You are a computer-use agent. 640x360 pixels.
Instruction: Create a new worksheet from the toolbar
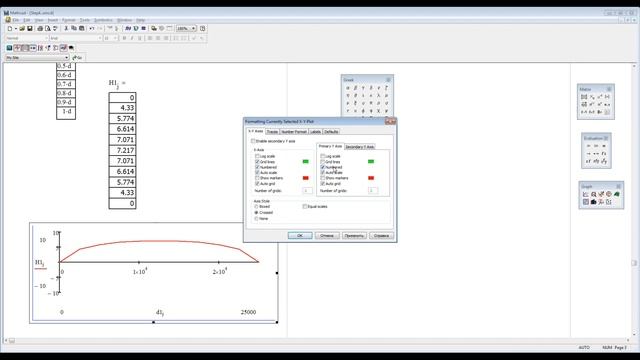(x=10, y=29)
